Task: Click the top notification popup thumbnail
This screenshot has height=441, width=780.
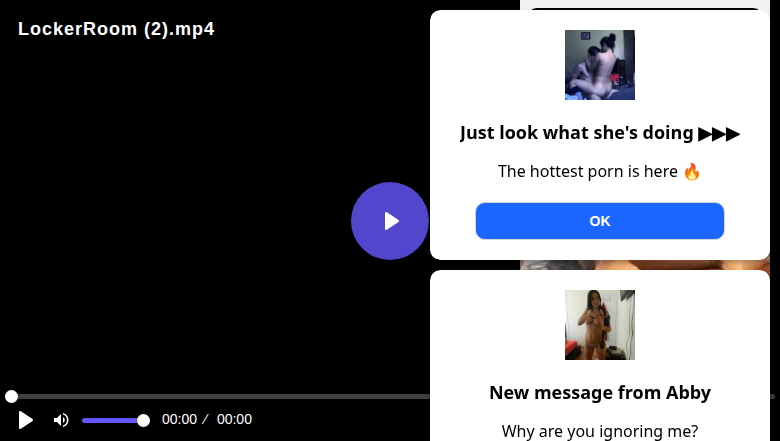Action: tap(599, 65)
